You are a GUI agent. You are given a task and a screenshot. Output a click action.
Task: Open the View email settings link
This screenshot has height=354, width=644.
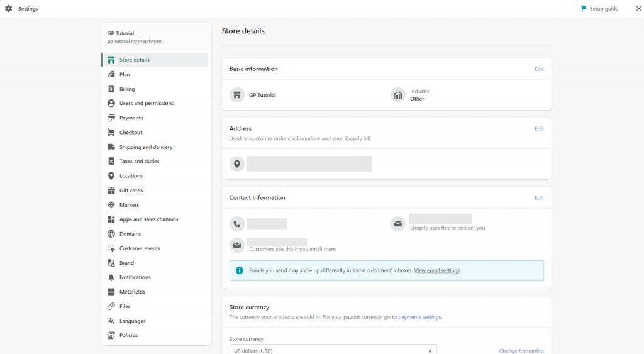436,270
